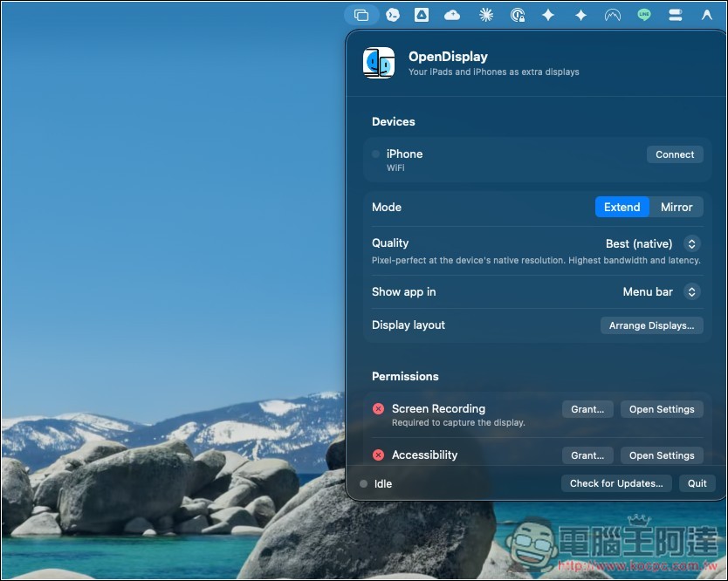Image resolution: width=728 pixels, height=581 pixels.
Task: Click the LINE chat menu bar icon
Action: tap(644, 15)
